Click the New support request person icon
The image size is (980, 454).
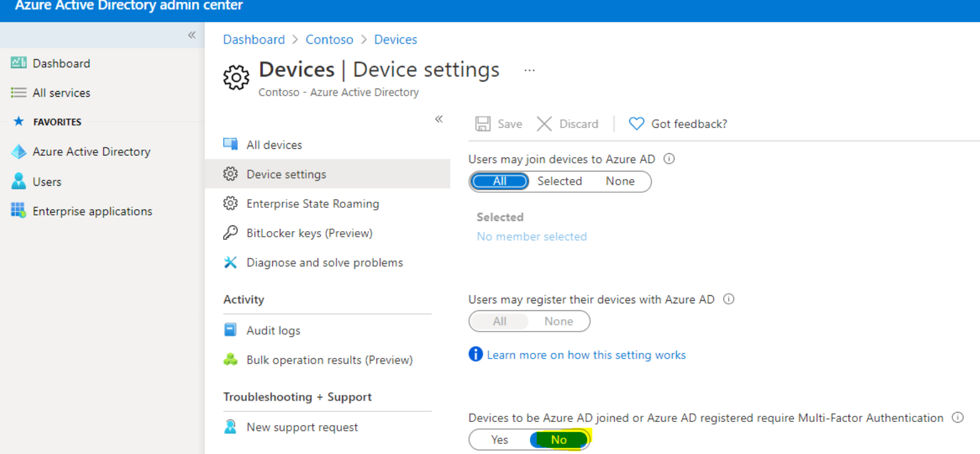tap(231, 427)
